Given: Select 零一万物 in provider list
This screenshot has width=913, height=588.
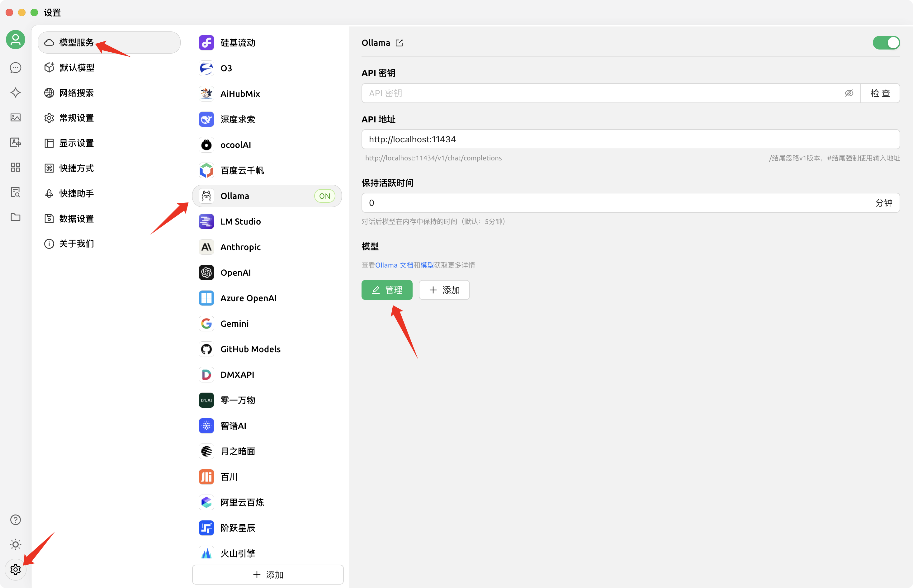Looking at the screenshot, I should pos(267,401).
